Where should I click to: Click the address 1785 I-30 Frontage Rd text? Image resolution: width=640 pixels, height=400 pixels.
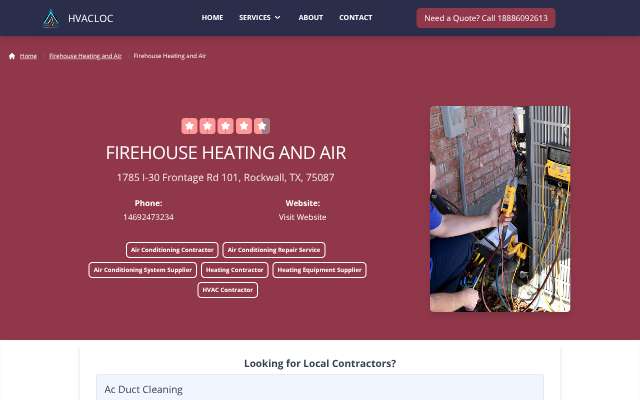[x=226, y=178]
